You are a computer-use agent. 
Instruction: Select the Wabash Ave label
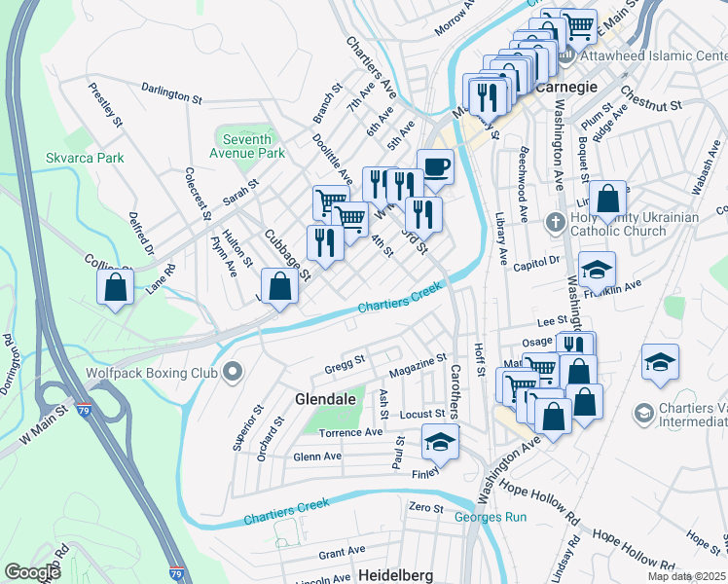[x=707, y=168]
